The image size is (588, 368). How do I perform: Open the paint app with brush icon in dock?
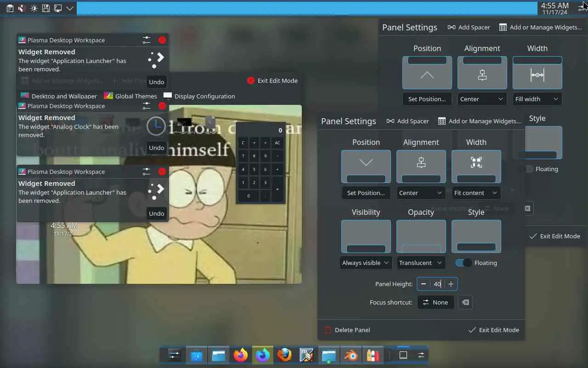[x=306, y=355]
